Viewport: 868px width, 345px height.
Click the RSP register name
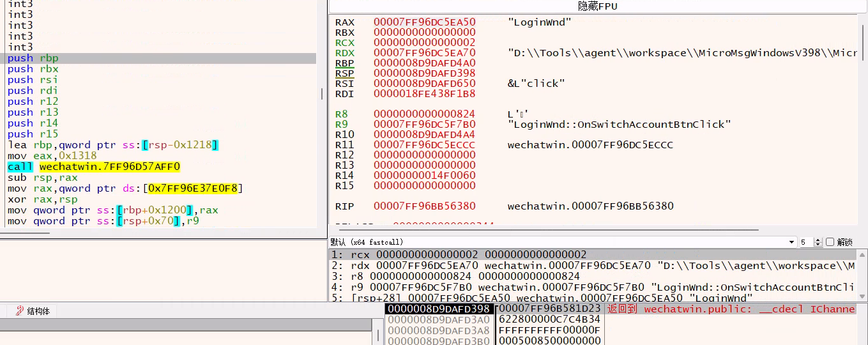344,73
